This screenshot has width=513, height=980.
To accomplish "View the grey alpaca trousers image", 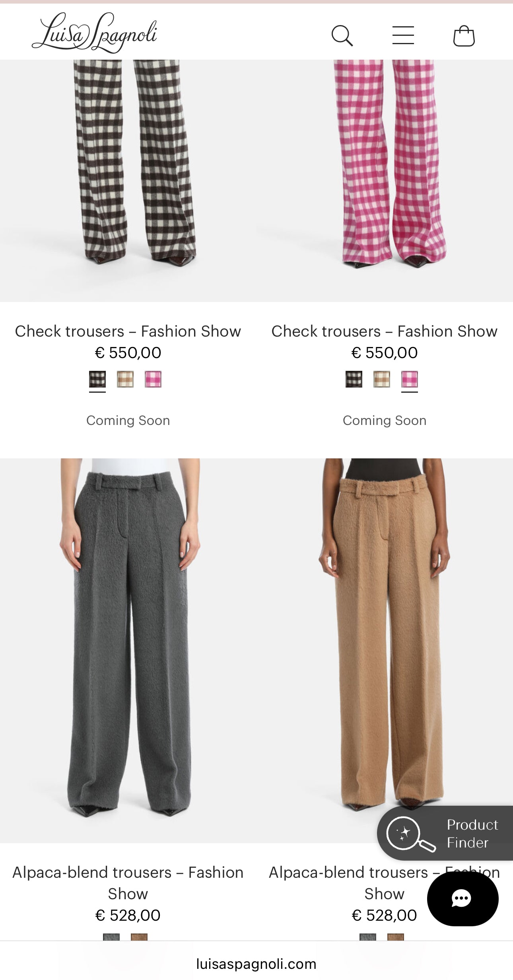I will [128, 650].
